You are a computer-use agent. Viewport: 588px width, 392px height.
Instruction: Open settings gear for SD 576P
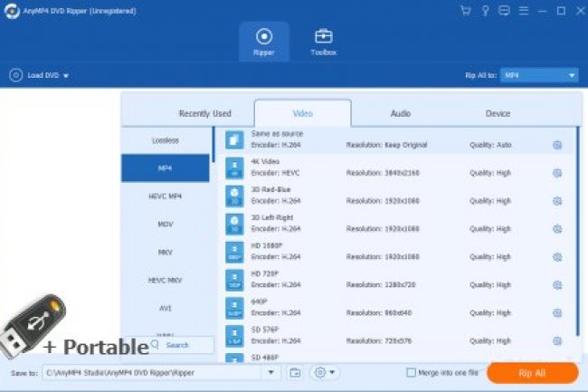pyautogui.click(x=557, y=341)
